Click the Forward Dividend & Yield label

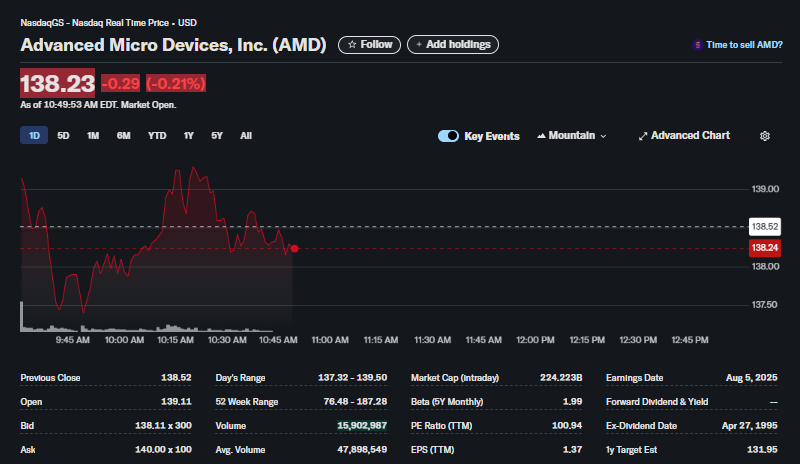point(657,402)
